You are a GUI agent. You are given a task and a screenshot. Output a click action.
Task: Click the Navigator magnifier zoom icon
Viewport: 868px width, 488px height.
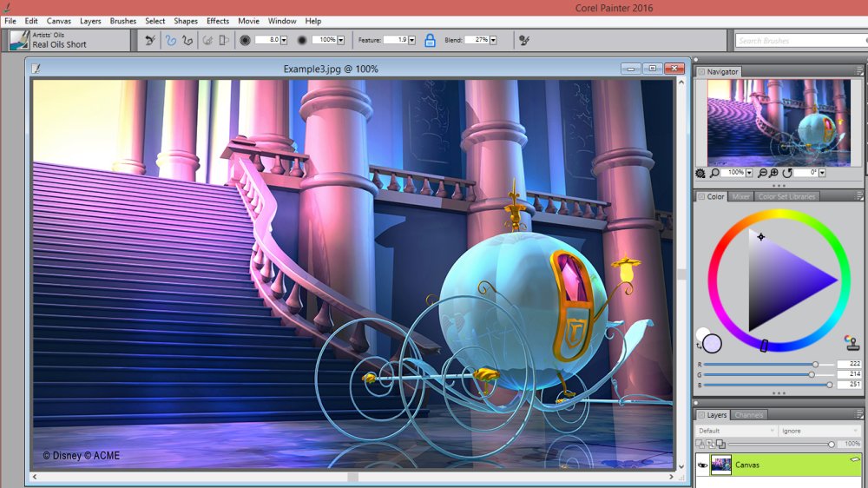pyautogui.click(x=714, y=174)
